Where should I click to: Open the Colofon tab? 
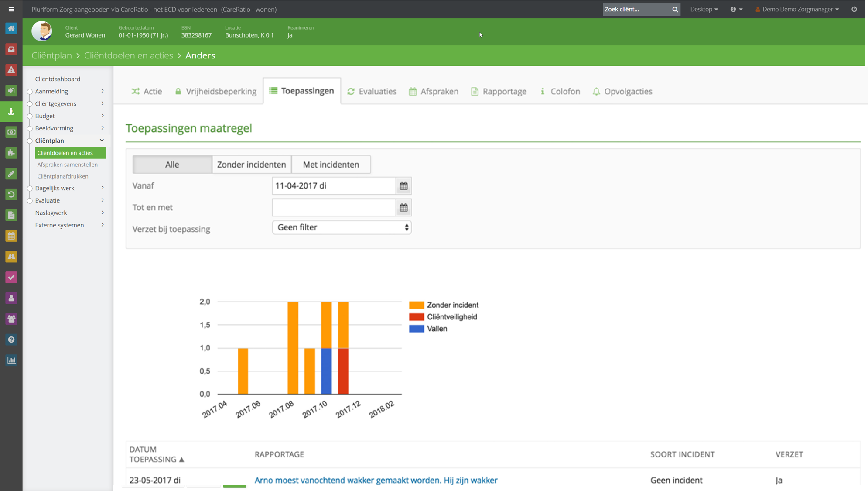(560, 91)
